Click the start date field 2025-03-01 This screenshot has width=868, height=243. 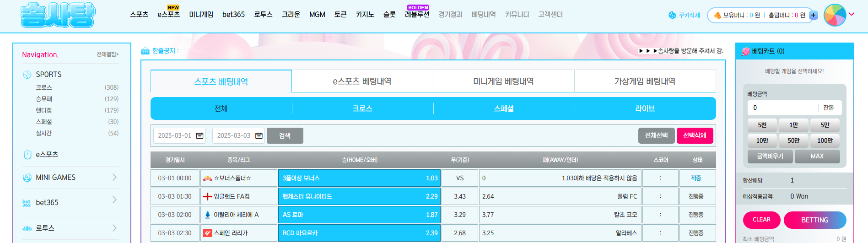coord(179,136)
